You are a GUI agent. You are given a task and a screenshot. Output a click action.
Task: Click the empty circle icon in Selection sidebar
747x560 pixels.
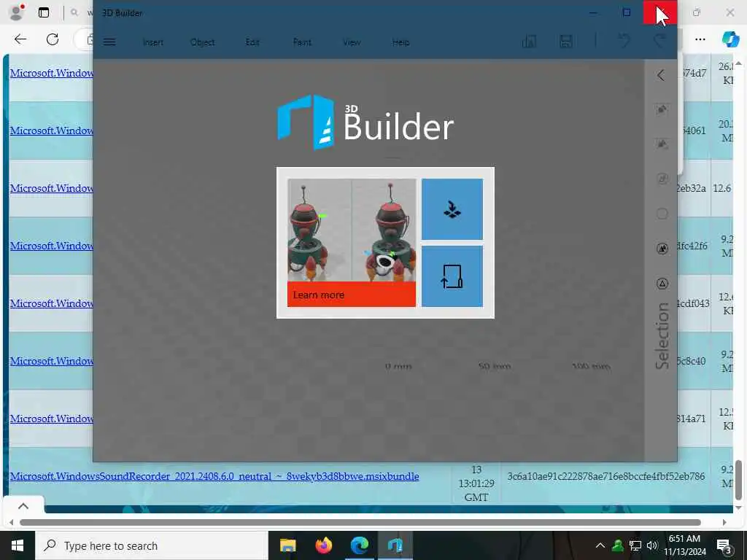662,214
